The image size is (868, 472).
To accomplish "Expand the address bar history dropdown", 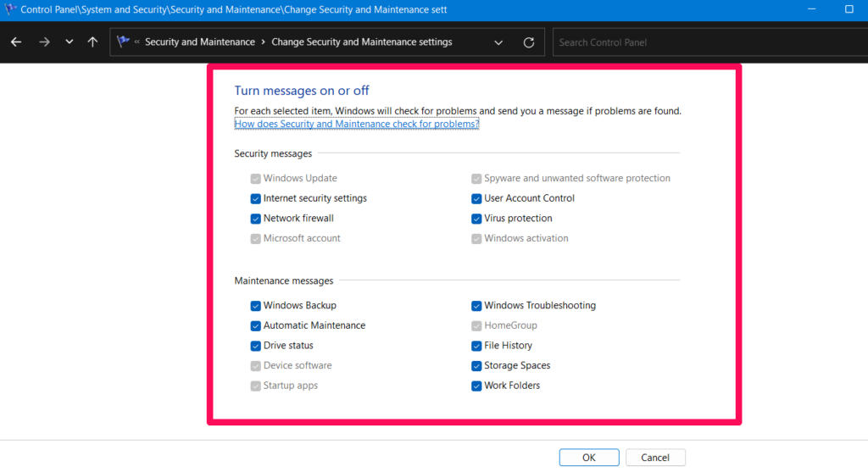I will click(x=498, y=42).
